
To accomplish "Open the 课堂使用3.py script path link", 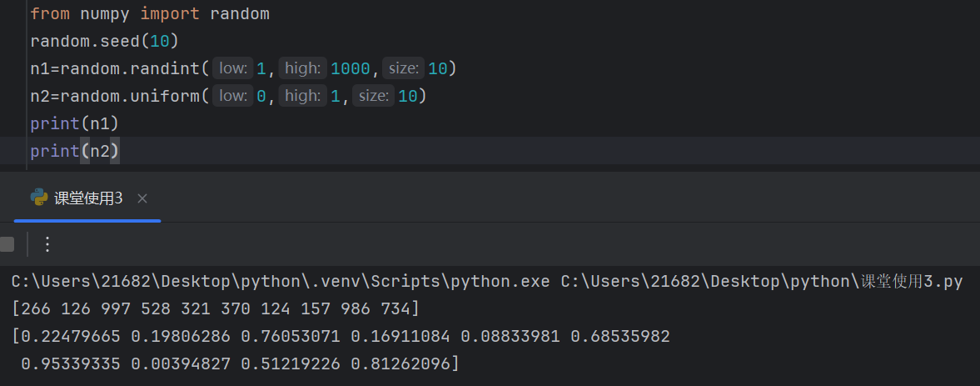I will click(762, 282).
